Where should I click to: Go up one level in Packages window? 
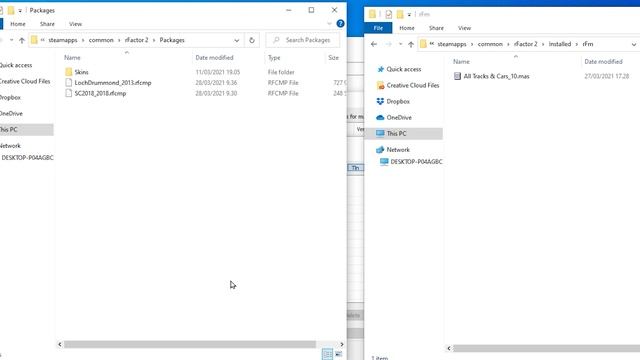click(x=22, y=40)
